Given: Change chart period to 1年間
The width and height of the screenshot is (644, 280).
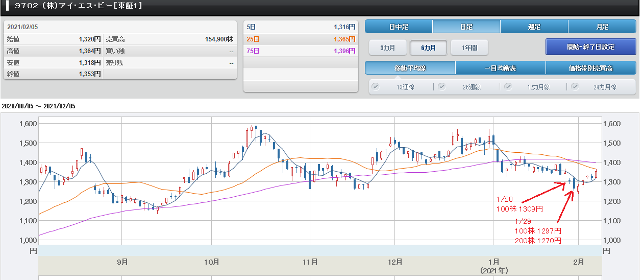Looking at the screenshot, I should [x=469, y=48].
